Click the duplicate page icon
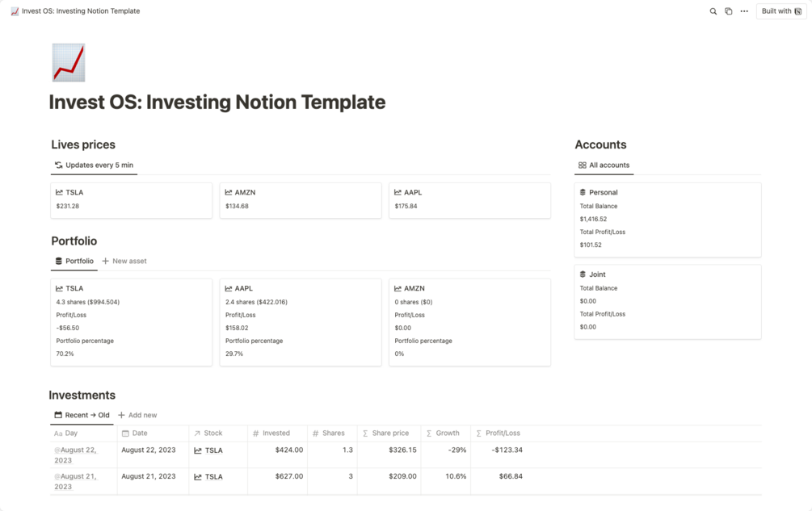 [729, 11]
